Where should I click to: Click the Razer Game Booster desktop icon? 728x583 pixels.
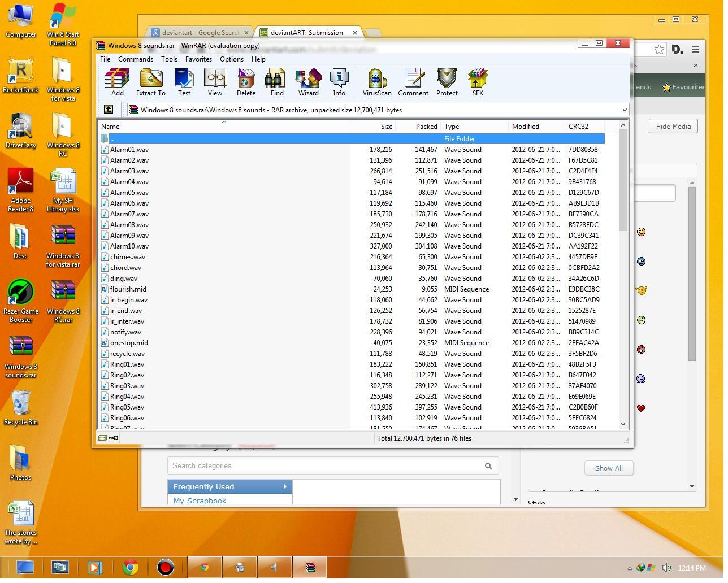(x=21, y=301)
